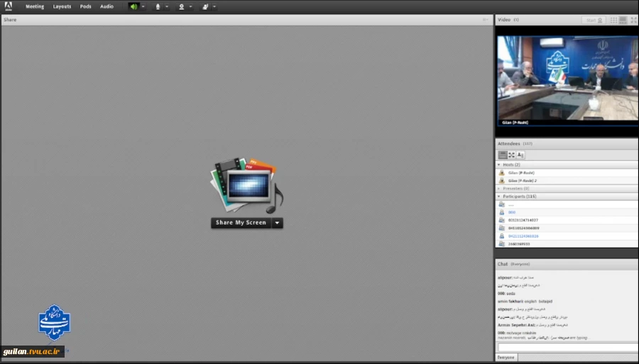Maximize the Video pod to full screen
Screen dimensions: 639x364
click(633, 20)
